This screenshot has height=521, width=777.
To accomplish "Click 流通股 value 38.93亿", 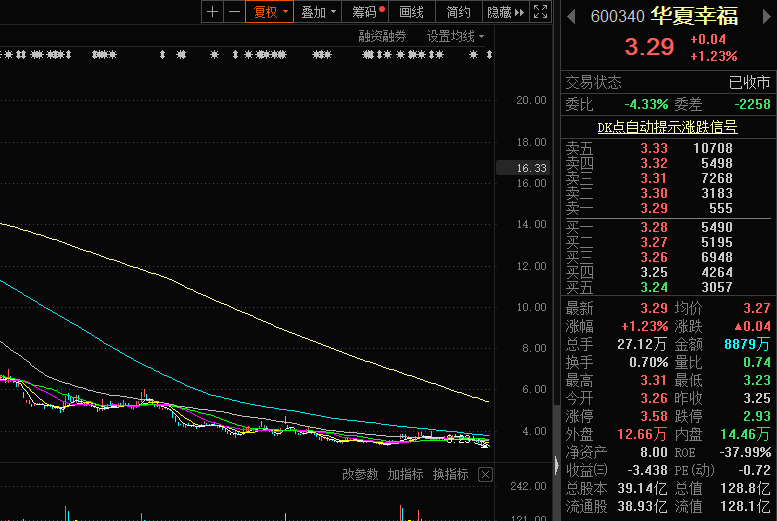I will coord(642,506).
